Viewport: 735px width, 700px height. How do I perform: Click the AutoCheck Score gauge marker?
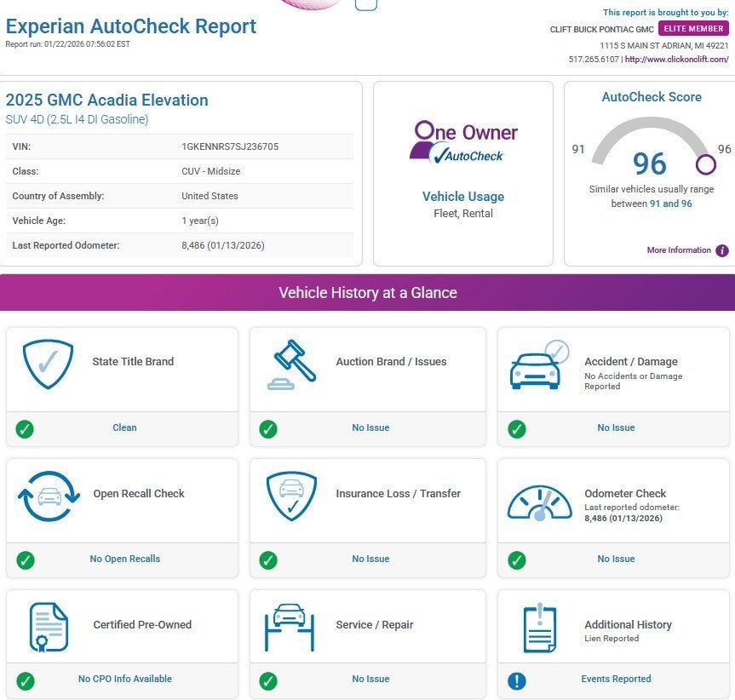(x=705, y=164)
